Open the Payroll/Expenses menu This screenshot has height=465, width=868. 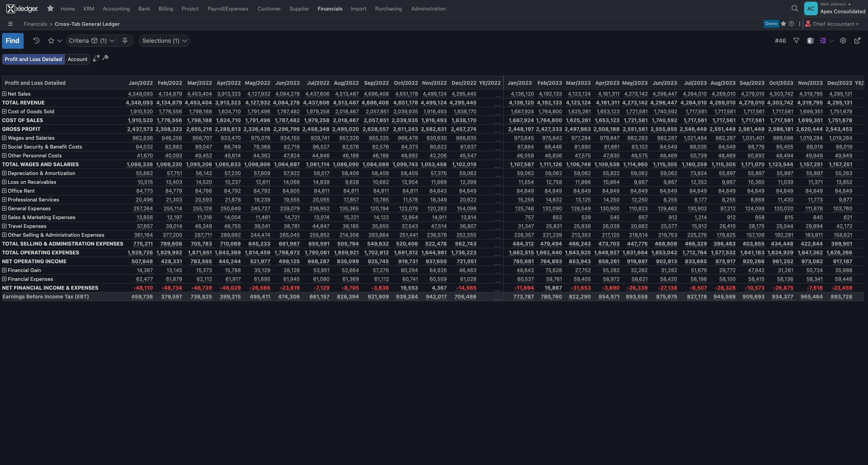tap(228, 8)
